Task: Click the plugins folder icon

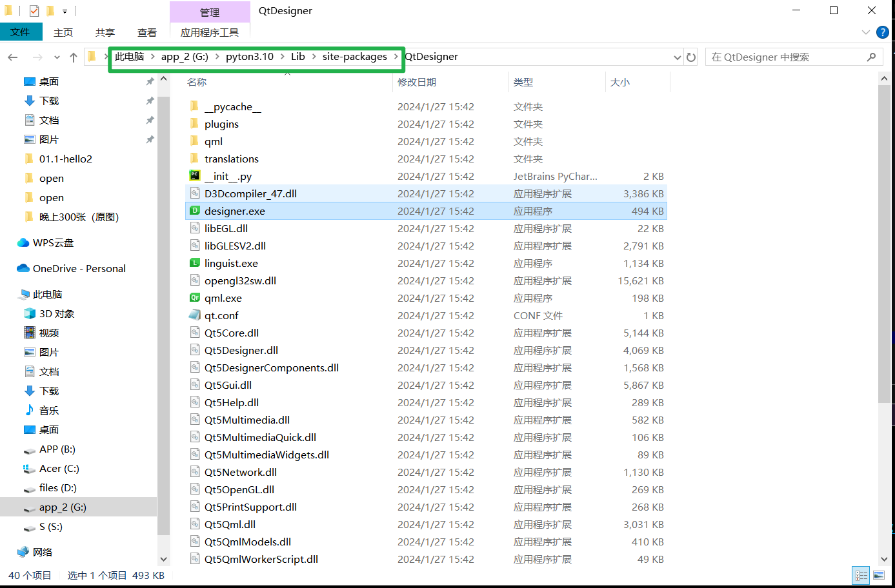Action: (194, 124)
